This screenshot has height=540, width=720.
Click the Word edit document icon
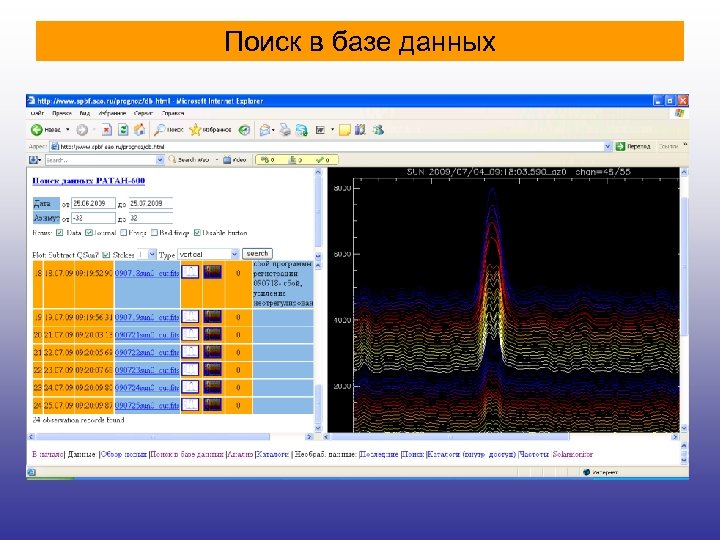click(321, 130)
